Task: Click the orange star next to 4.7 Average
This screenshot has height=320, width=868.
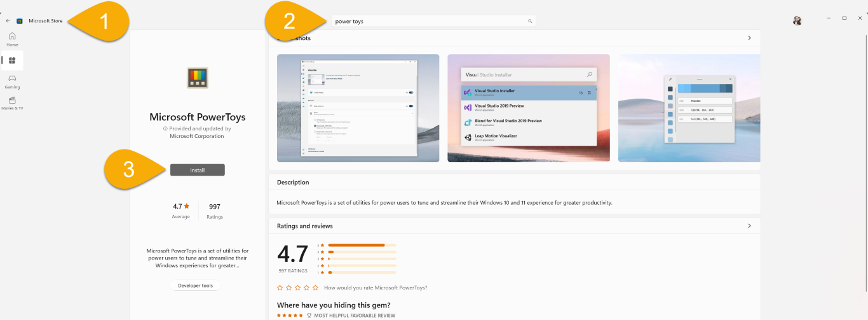Action: pos(187,206)
